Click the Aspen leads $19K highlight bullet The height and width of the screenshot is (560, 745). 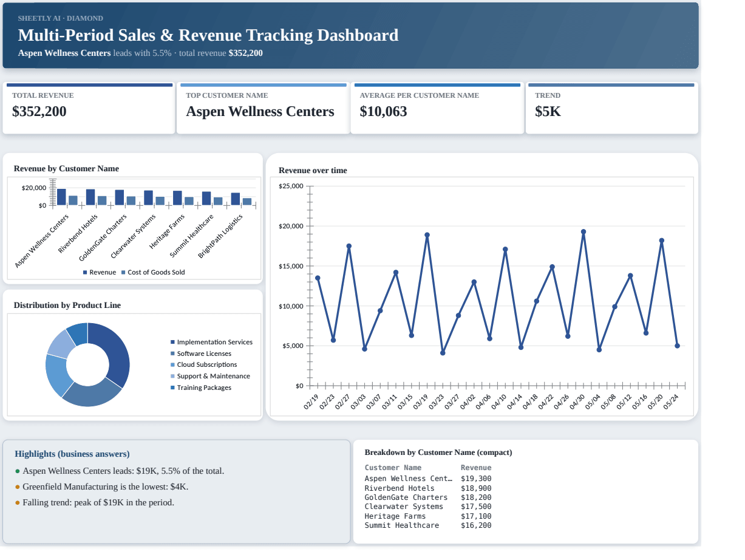coord(123,471)
